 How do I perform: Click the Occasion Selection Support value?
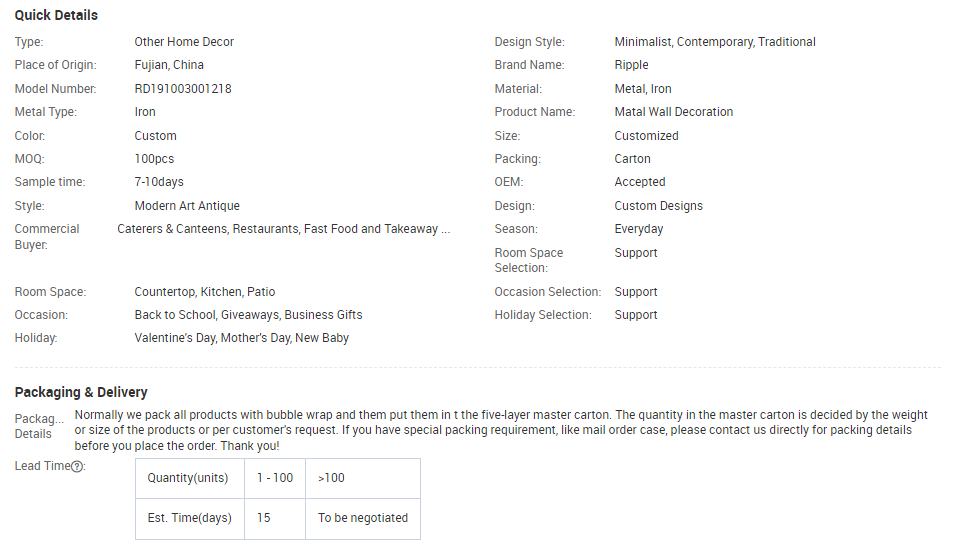[x=636, y=292]
